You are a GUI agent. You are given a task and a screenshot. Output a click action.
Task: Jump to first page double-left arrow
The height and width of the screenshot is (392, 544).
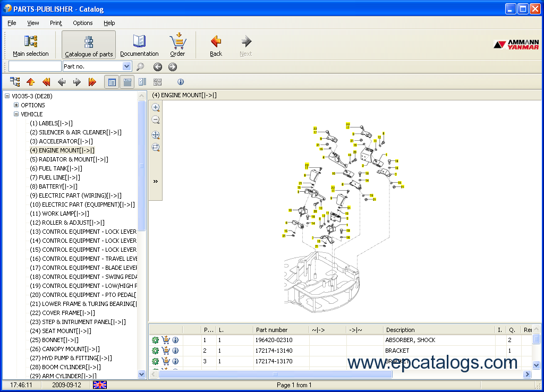coord(46,82)
